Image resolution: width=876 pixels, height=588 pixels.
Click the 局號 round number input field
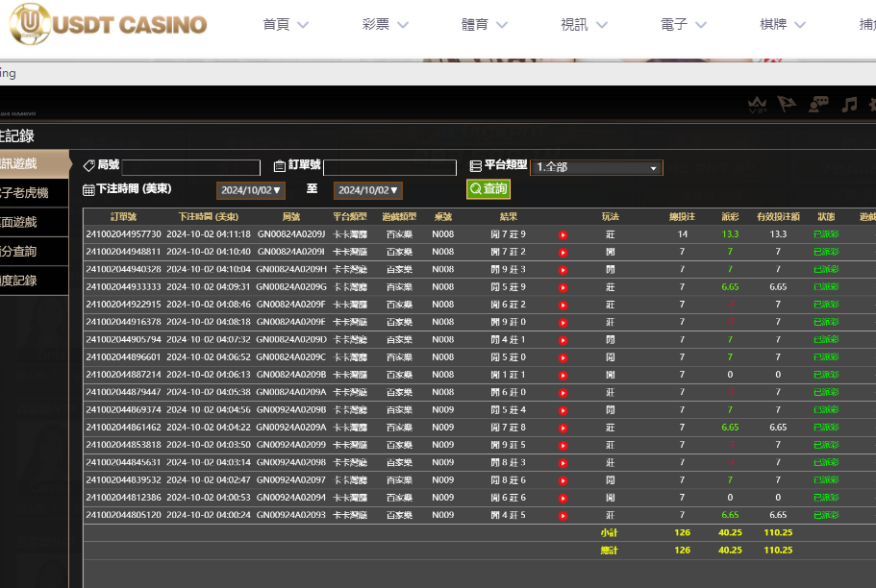[x=190, y=167]
